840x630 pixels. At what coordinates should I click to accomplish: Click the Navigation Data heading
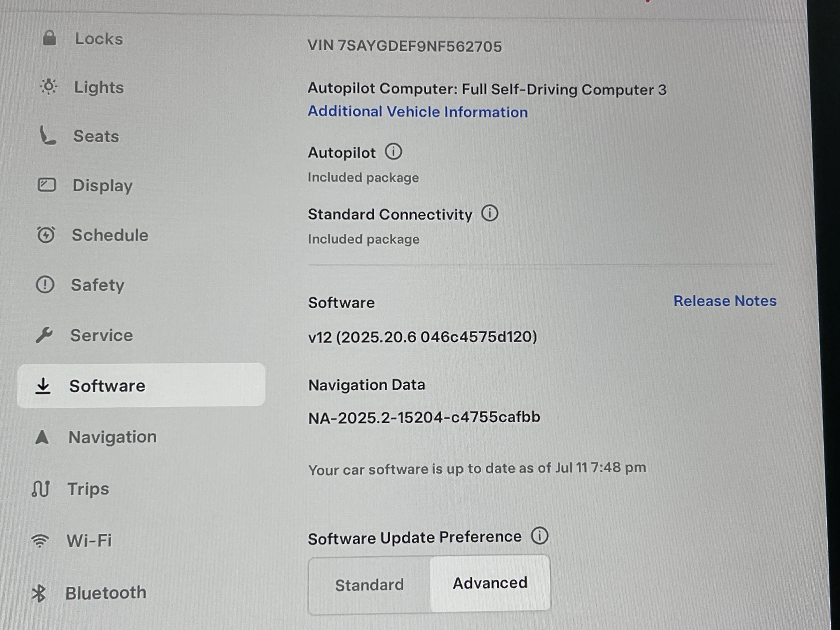point(367,385)
